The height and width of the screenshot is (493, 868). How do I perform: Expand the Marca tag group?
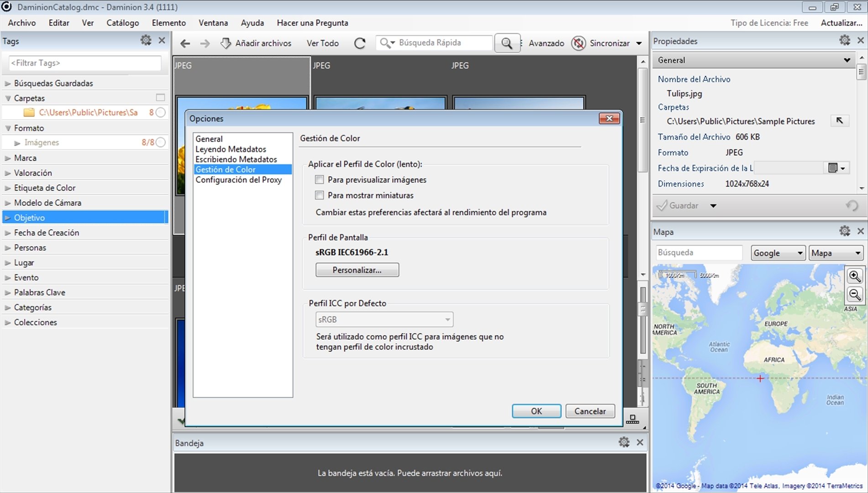[x=8, y=158]
